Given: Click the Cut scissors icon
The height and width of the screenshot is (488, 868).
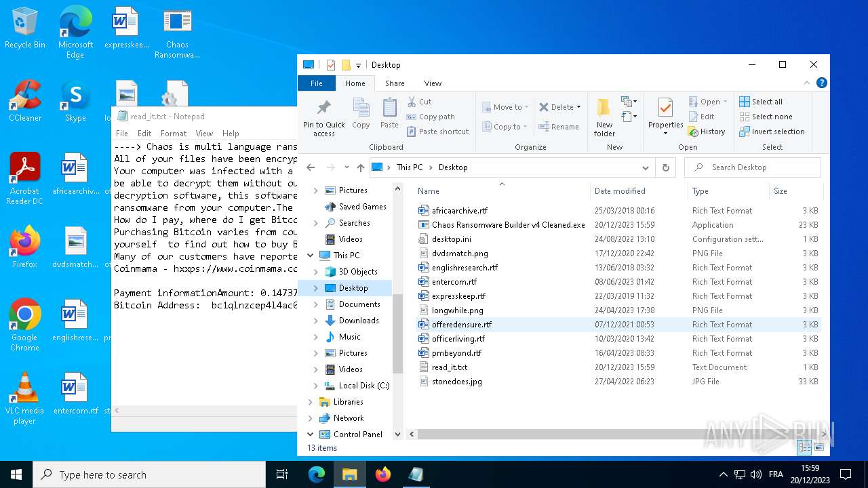Looking at the screenshot, I should 412,102.
